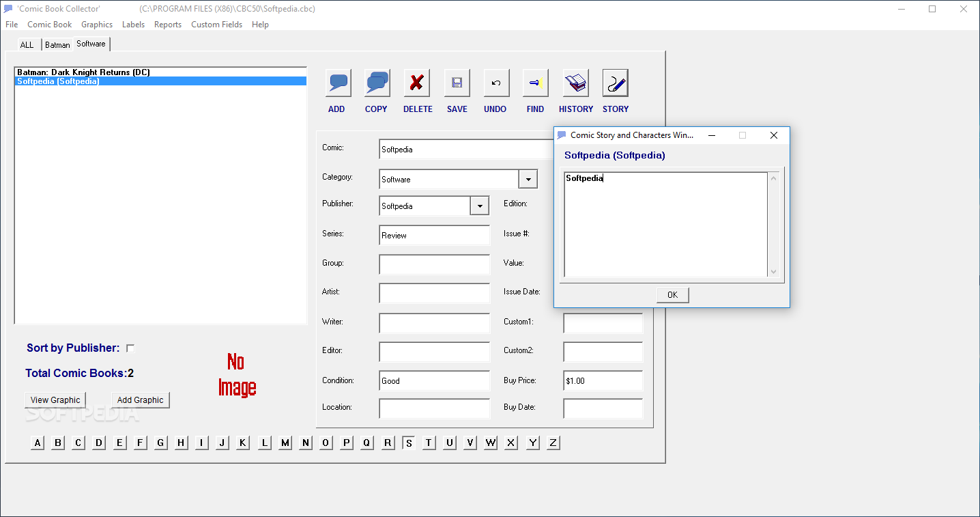Screen dimensions: 980x517
Task: Minimize the Comic Story and Characters window
Action: [712, 135]
